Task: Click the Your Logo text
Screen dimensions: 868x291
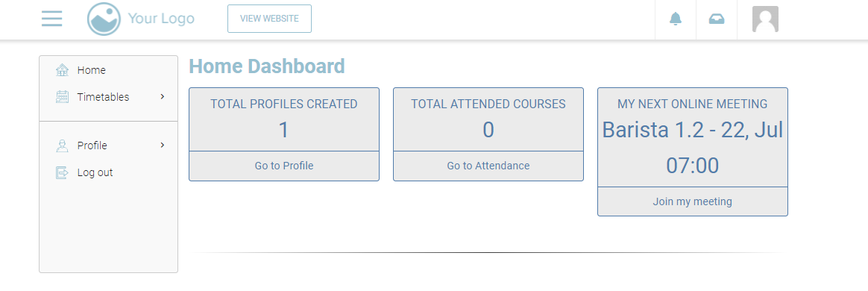Action: [x=161, y=19]
